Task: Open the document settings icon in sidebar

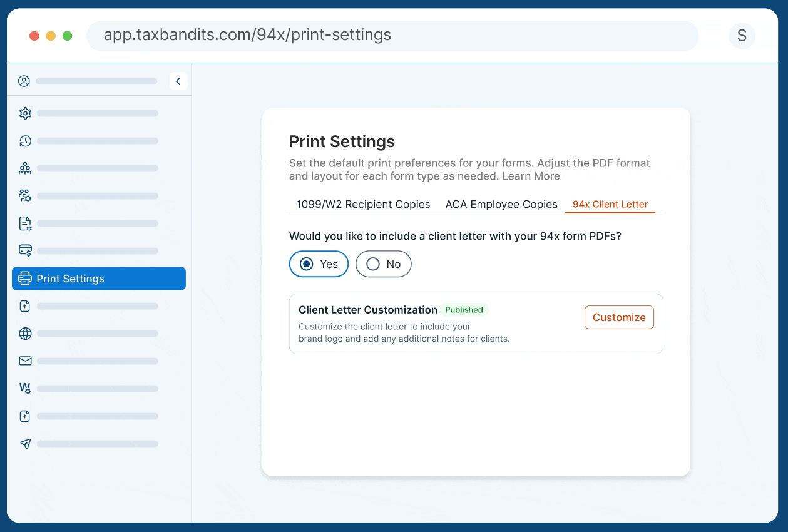Action: (x=25, y=223)
